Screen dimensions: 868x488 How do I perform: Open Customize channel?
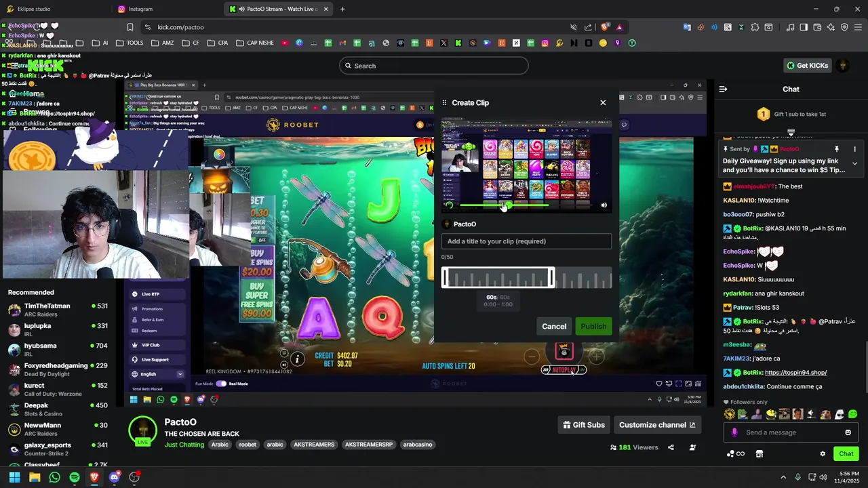pos(657,425)
